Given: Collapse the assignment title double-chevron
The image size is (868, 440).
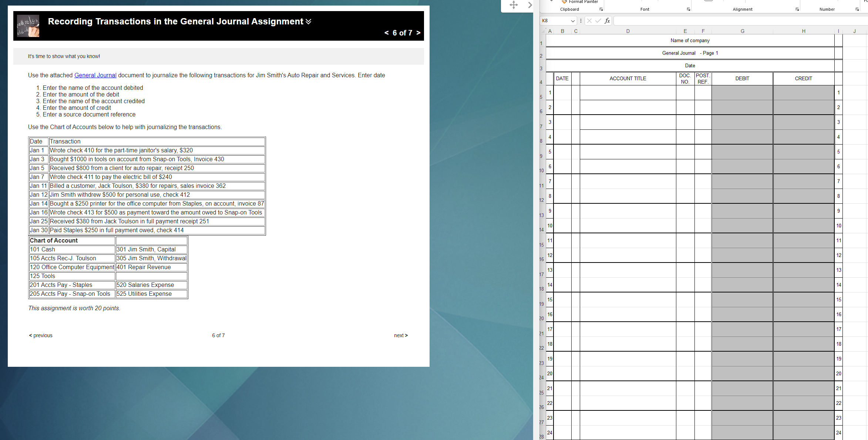Looking at the screenshot, I should point(308,21).
